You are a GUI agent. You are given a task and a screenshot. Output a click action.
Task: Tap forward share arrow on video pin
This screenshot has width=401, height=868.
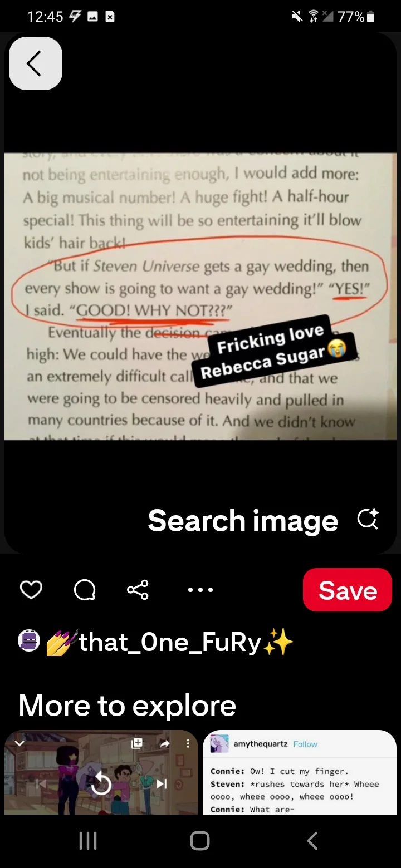tap(165, 743)
